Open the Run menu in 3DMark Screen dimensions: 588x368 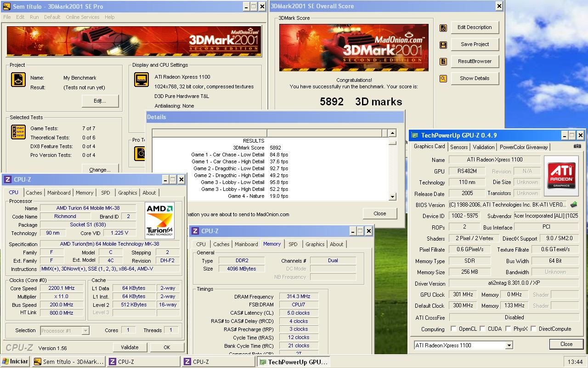[34, 17]
